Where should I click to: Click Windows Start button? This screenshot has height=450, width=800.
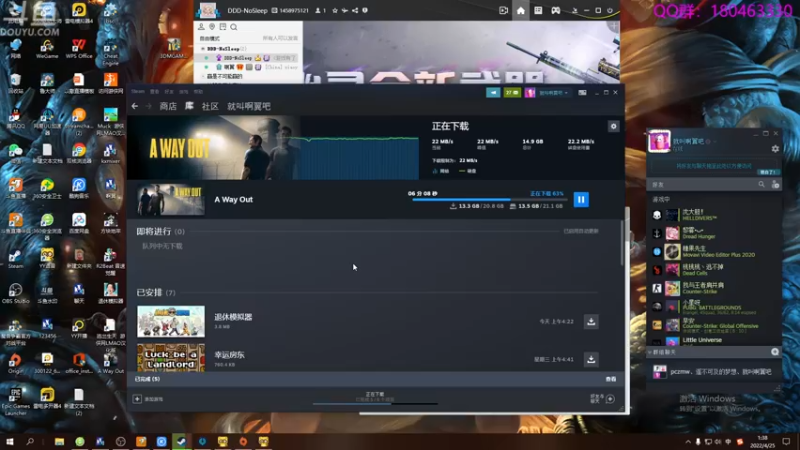[10, 441]
